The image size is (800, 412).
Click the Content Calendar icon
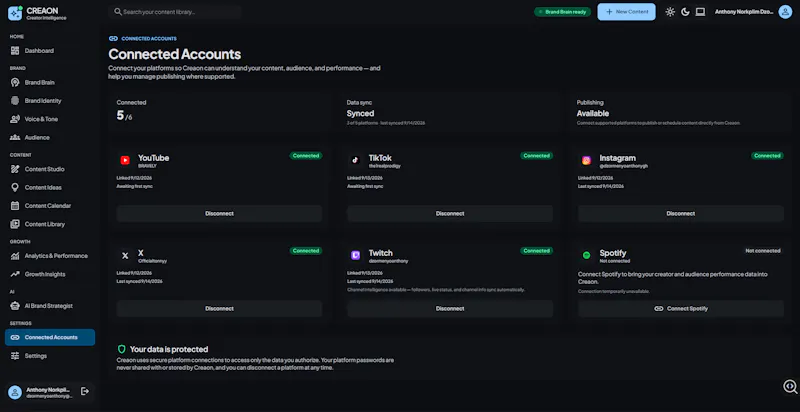[15, 206]
